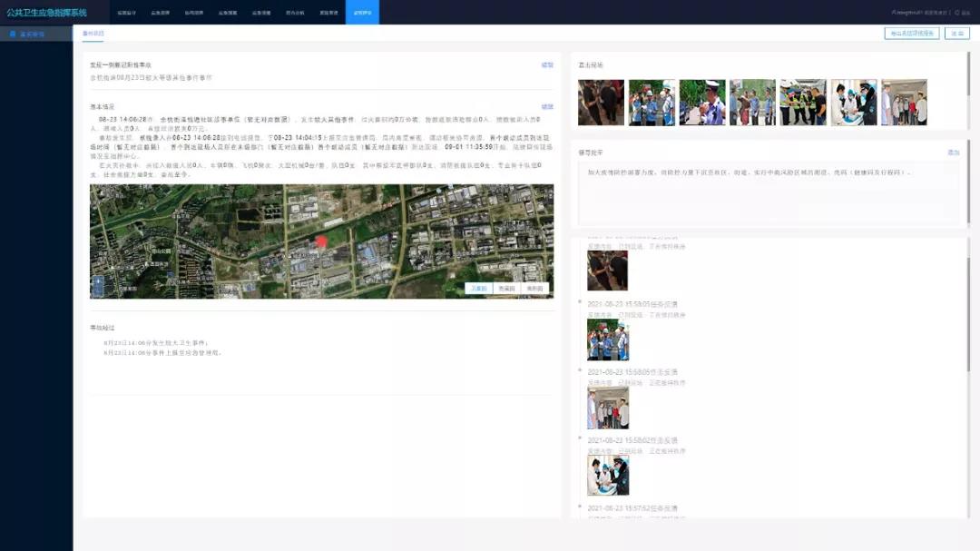Click the map zoom control
The height and width of the screenshot is (551, 980).
point(98,285)
